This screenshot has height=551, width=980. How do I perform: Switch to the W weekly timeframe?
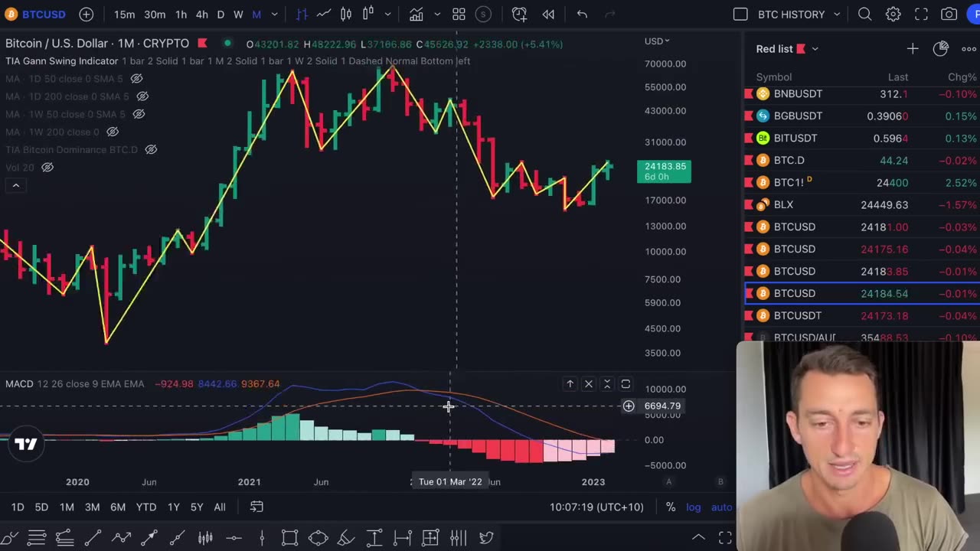(x=238, y=14)
